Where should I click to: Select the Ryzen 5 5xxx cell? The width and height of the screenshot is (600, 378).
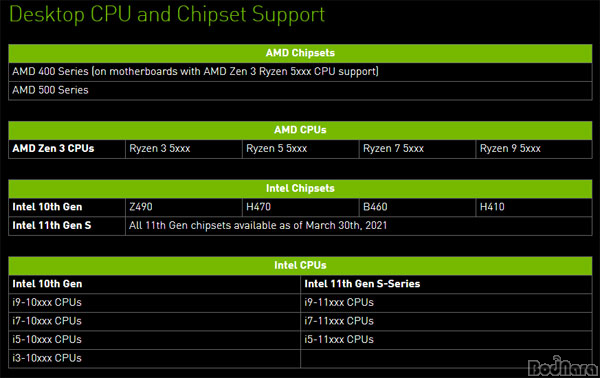click(301, 149)
